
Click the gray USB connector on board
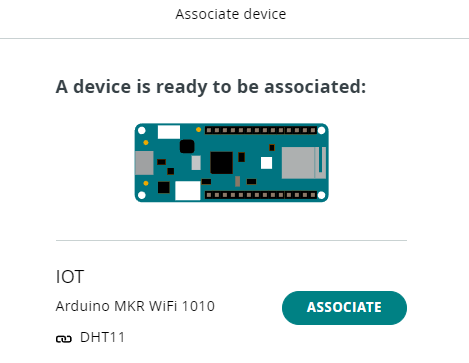point(144,163)
